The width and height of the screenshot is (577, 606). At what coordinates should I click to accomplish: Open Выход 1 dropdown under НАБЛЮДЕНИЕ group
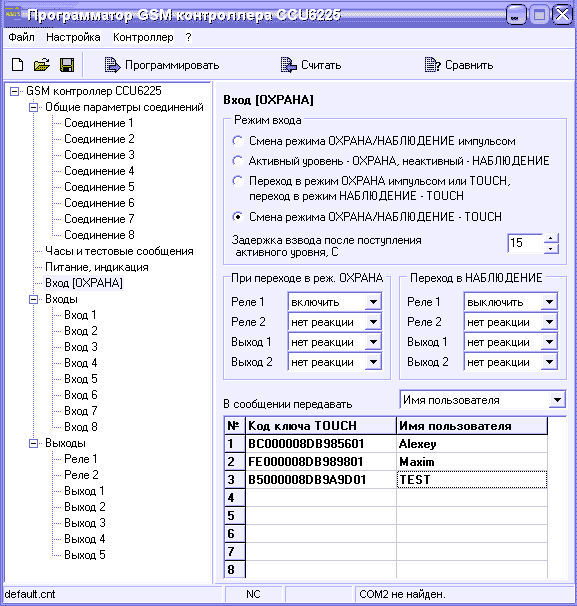(x=549, y=342)
